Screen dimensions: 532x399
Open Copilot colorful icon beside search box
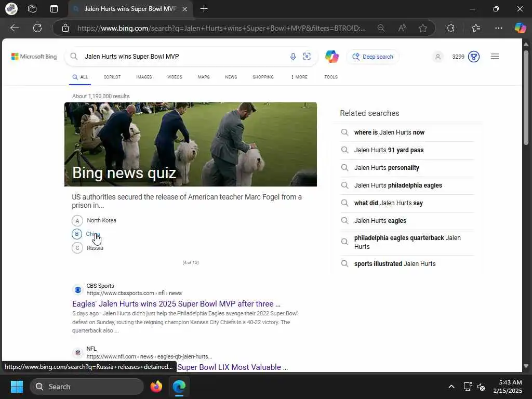[x=332, y=56]
